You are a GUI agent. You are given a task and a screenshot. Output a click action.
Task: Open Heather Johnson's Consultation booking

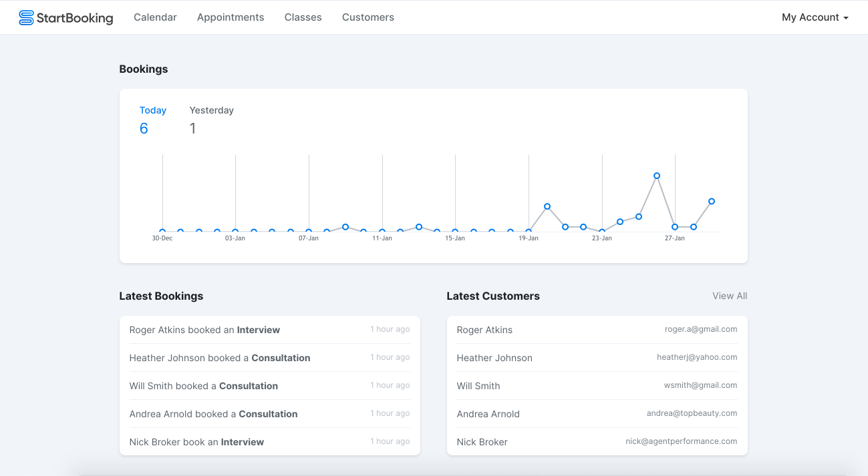(x=220, y=358)
